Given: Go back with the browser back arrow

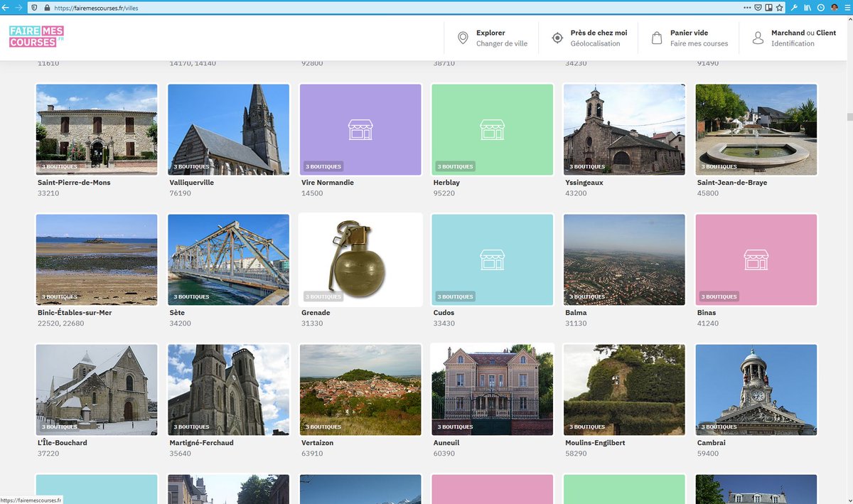Looking at the screenshot, I should coord(6,7).
